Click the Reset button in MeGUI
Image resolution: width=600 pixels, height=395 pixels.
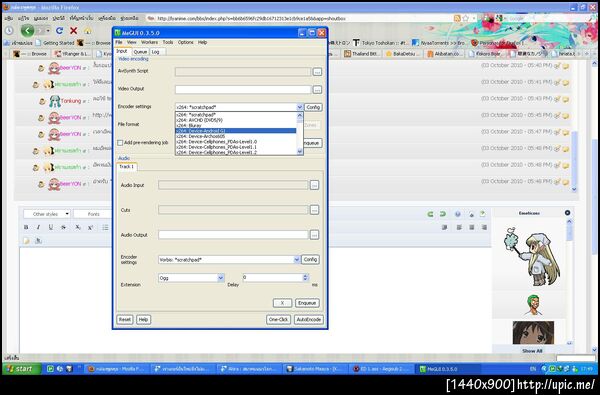coord(124,319)
